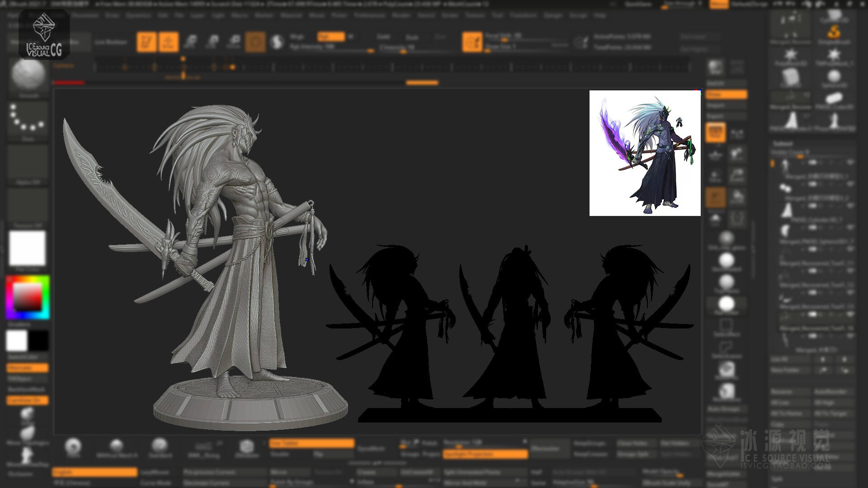Open the Document menu
The width and height of the screenshot is (868, 488).
coord(85,15)
